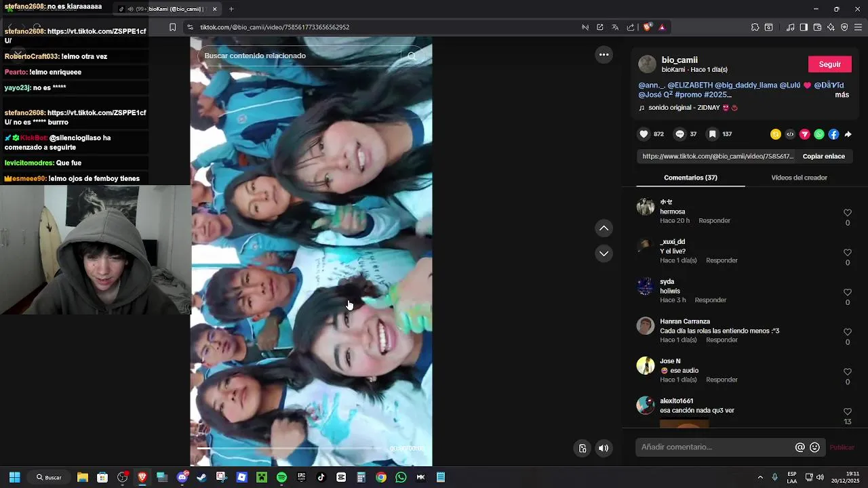Insert a mention with the @ icon
868x488 pixels.
800,447
